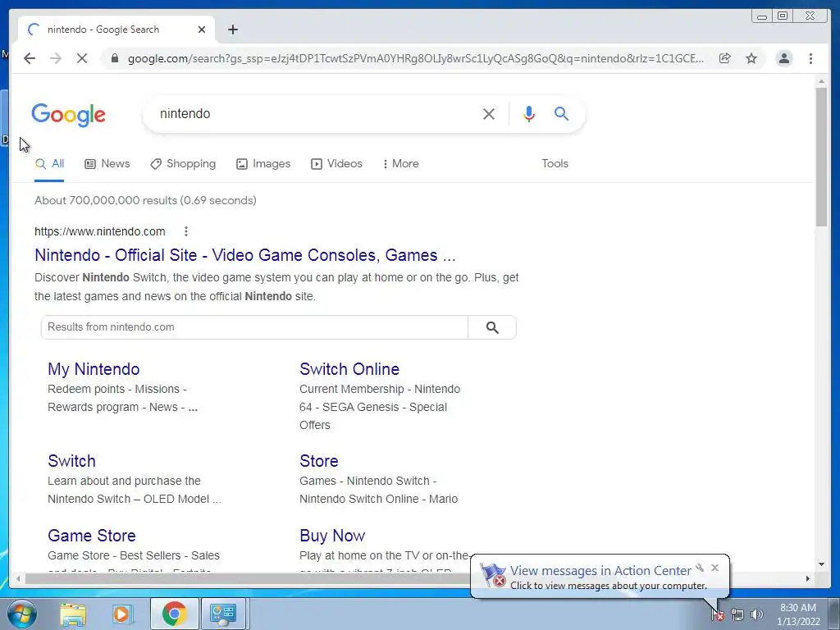Share this page via the share icon
The width and height of the screenshot is (840, 630).
[x=725, y=58]
